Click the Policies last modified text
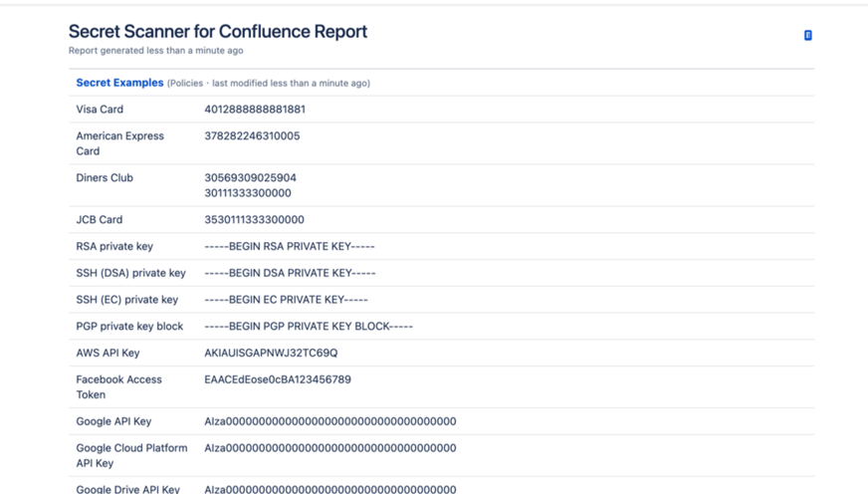868x494 pixels. [269, 84]
